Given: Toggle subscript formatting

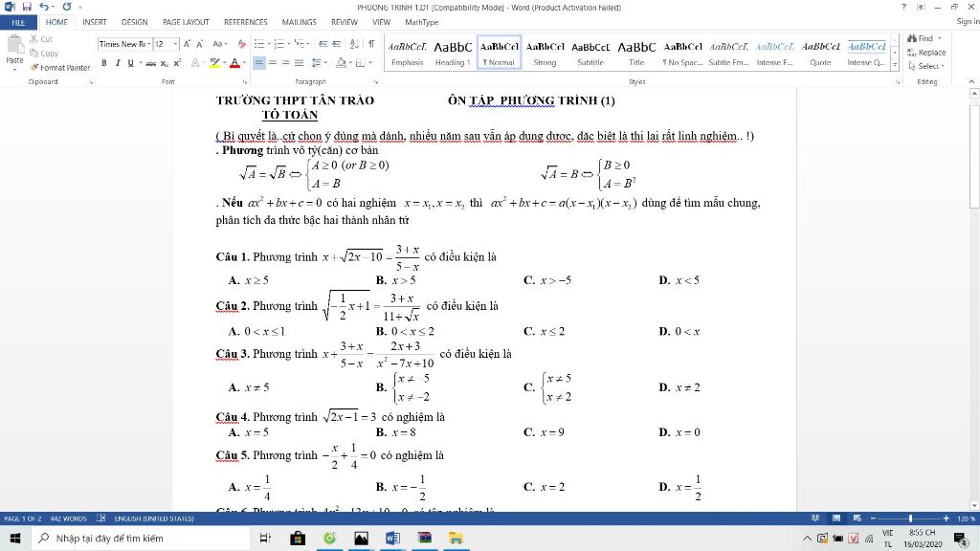Looking at the screenshot, I should (164, 62).
